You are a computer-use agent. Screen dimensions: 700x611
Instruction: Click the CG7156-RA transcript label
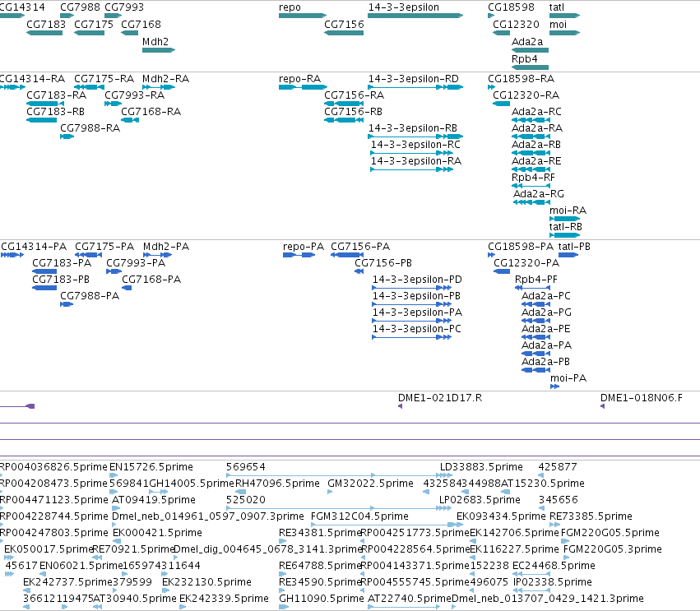[354, 95]
